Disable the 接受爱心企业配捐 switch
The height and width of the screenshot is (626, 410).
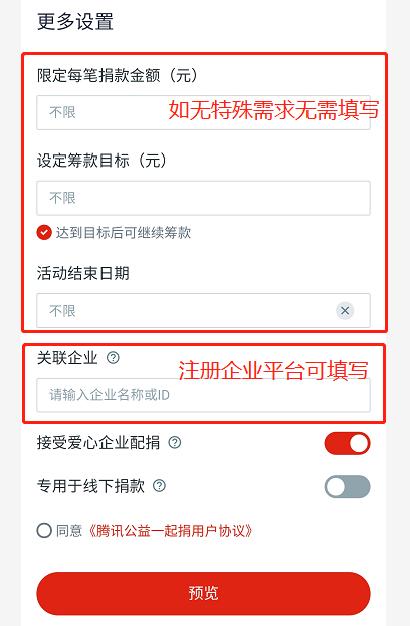click(x=347, y=443)
